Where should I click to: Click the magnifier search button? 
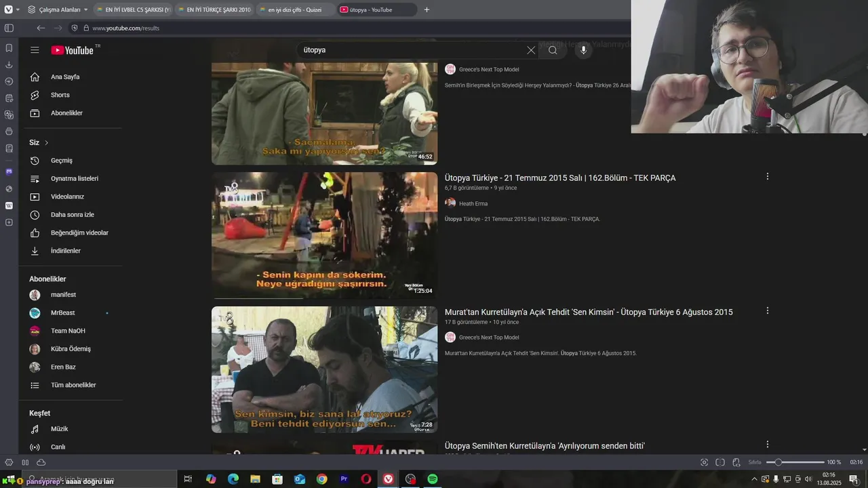tap(553, 50)
